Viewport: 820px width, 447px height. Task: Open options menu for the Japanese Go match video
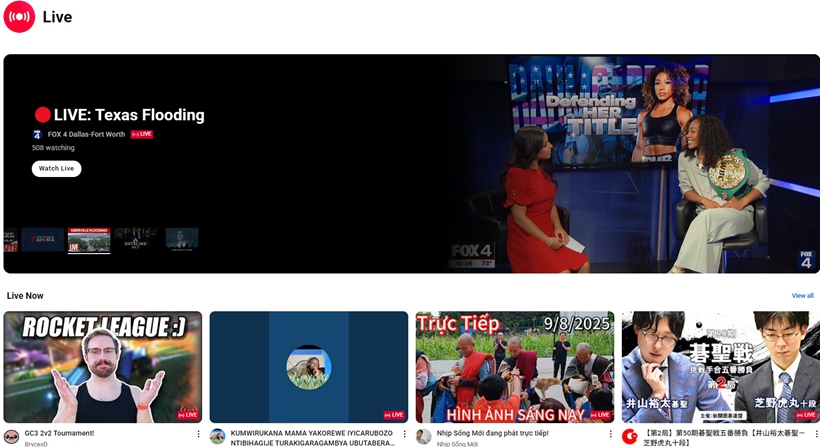click(816, 434)
